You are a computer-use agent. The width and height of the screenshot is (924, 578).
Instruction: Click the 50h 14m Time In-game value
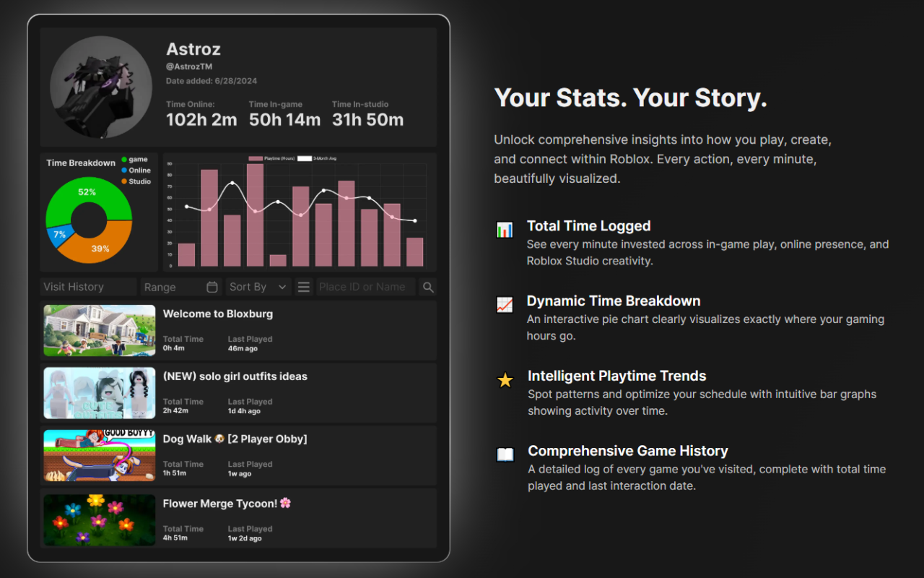284,120
